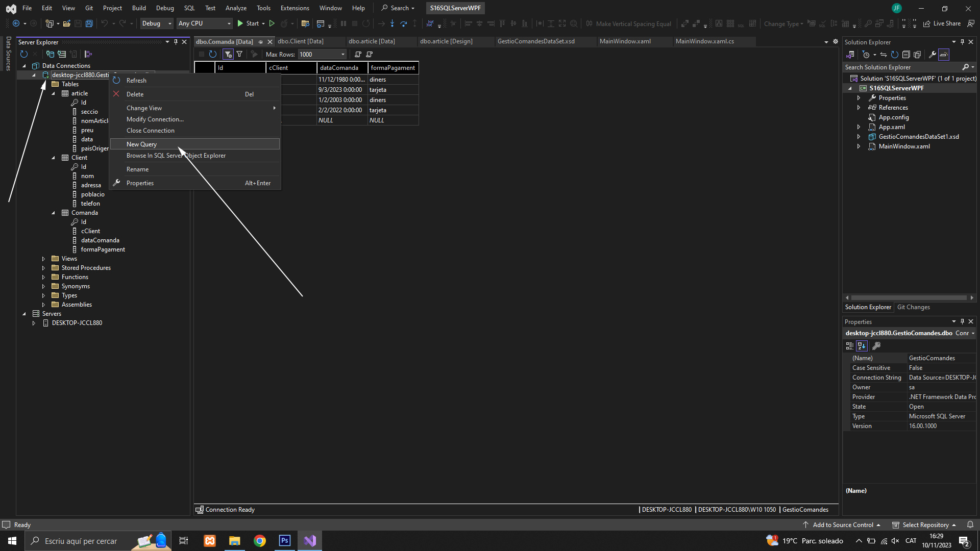Expand the References node in Solution Explorer

click(859, 108)
